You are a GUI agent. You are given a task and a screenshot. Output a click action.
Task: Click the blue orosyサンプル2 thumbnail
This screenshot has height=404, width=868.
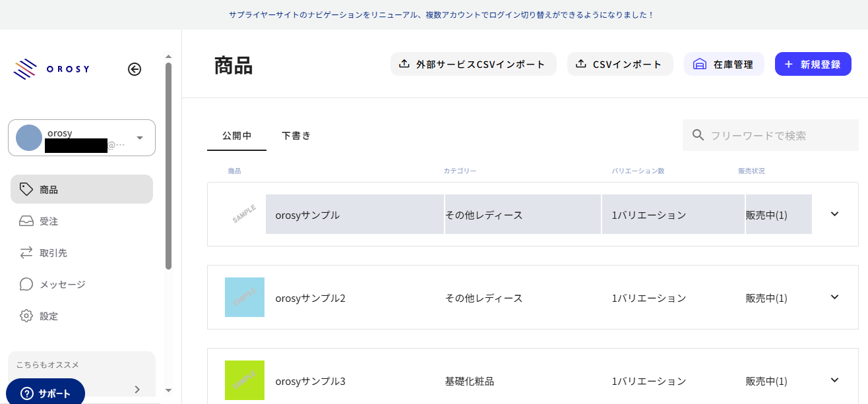(x=245, y=297)
